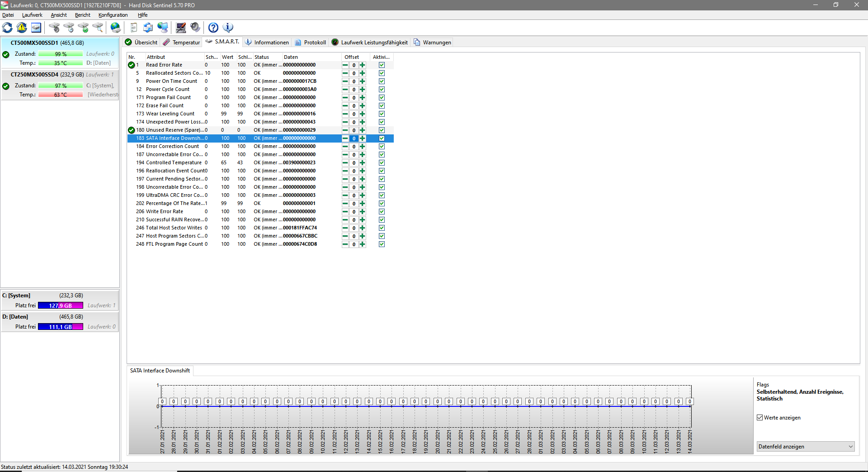This screenshot has height=472, width=868.
Task: Increase offset for Reallocated Sectors Count
Action: [x=363, y=73]
